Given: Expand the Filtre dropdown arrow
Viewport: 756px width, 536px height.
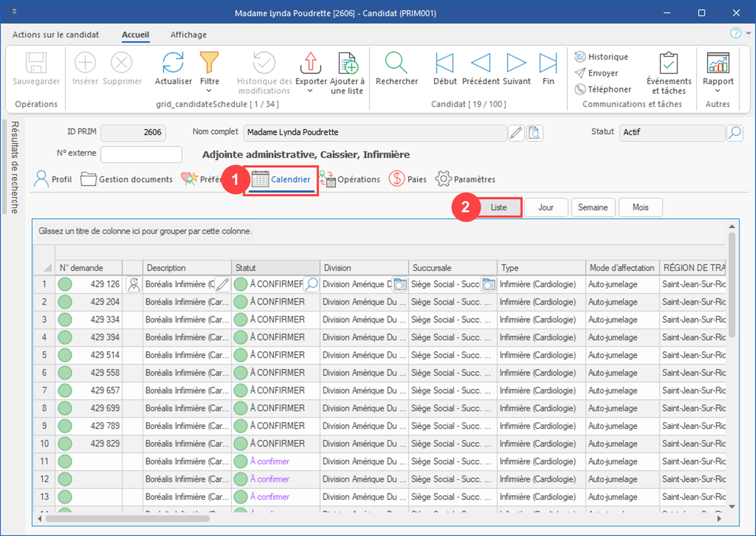Looking at the screenshot, I should [209, 91].
